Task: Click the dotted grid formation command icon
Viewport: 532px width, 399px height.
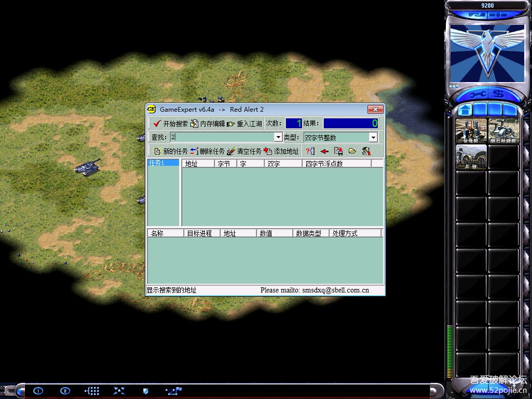Action: [92, 391]
